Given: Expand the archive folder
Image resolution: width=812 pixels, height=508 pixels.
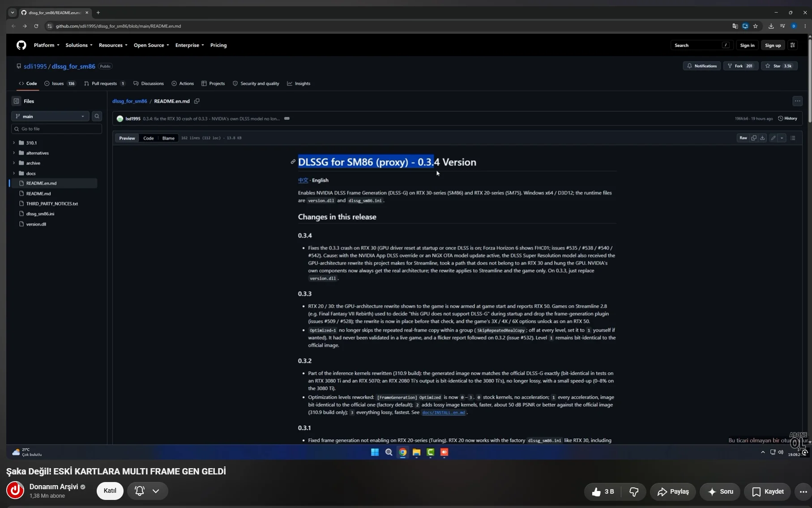Looking at the screenshot, I should click(14, 163).
